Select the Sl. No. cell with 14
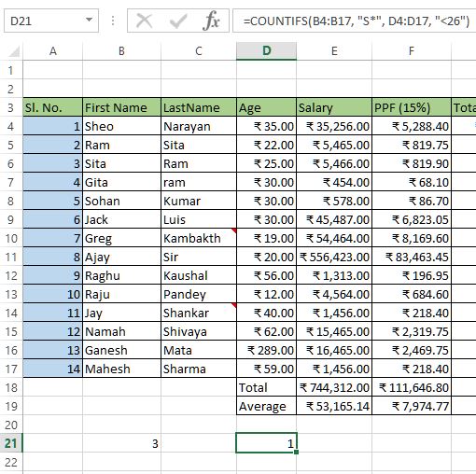 [x=52, y=369]
